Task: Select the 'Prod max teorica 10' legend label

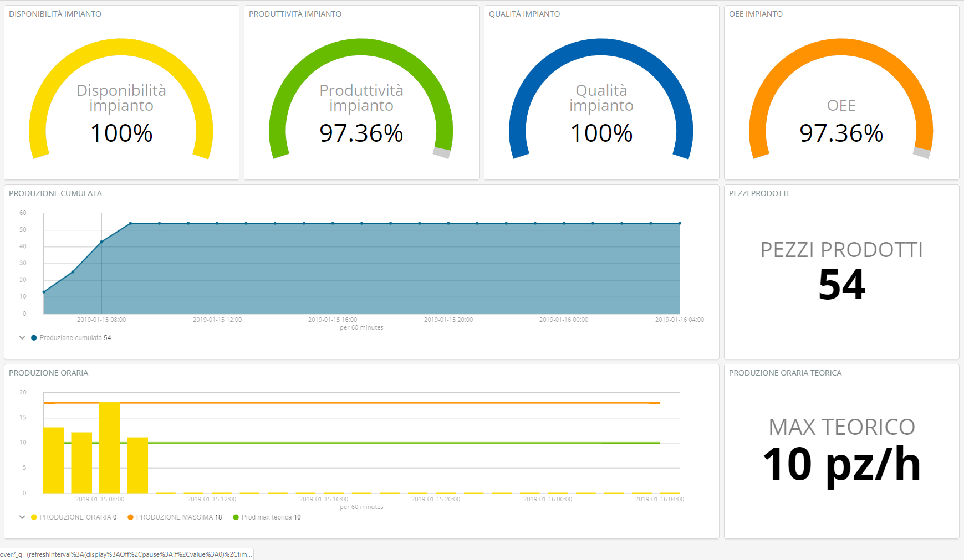Action: [271, 517]
